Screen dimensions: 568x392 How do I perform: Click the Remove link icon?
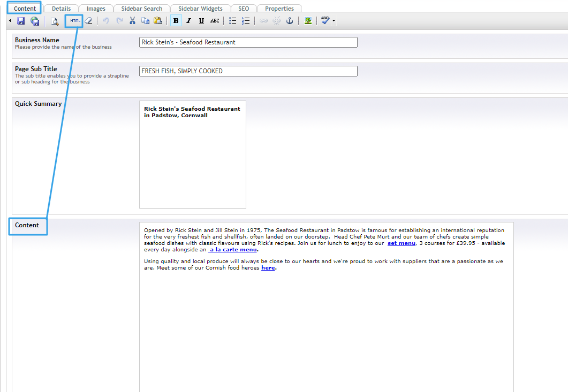[277, 21]
